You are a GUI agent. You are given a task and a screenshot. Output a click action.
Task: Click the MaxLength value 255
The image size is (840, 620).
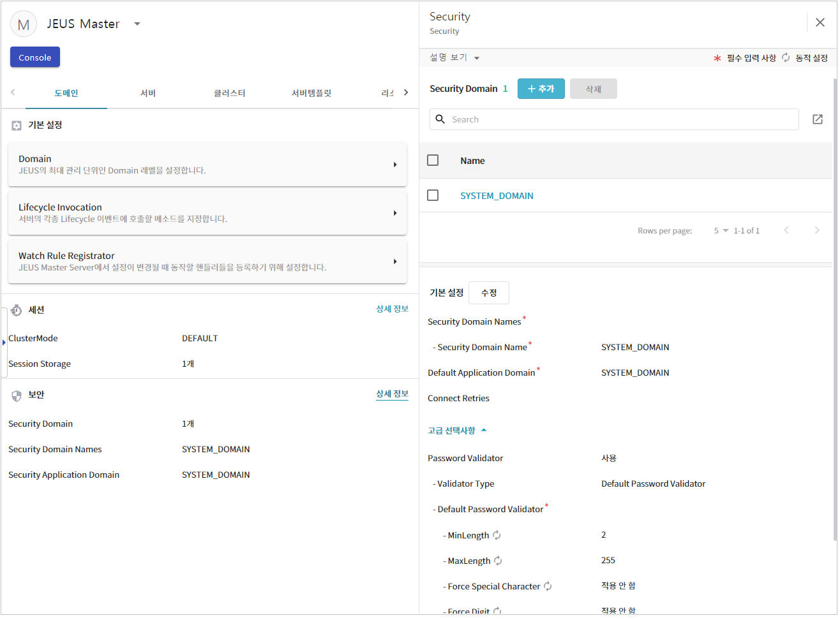click(x=608, y=560)
